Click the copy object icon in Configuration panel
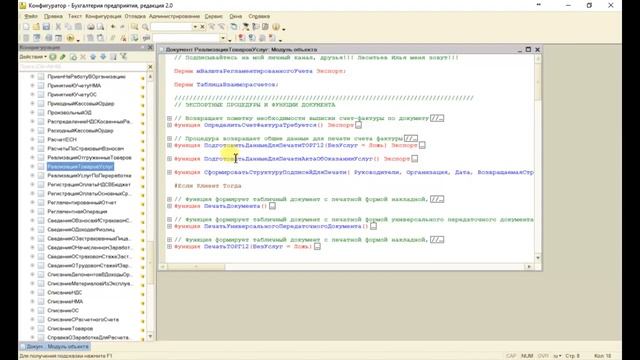 click(73, 57)
